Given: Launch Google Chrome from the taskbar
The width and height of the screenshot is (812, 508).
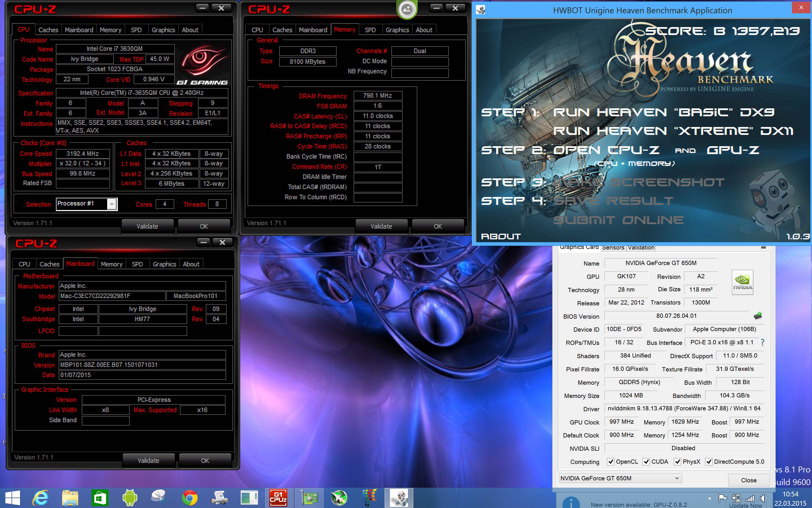Looking at the screenshot, I should point(189,498).
